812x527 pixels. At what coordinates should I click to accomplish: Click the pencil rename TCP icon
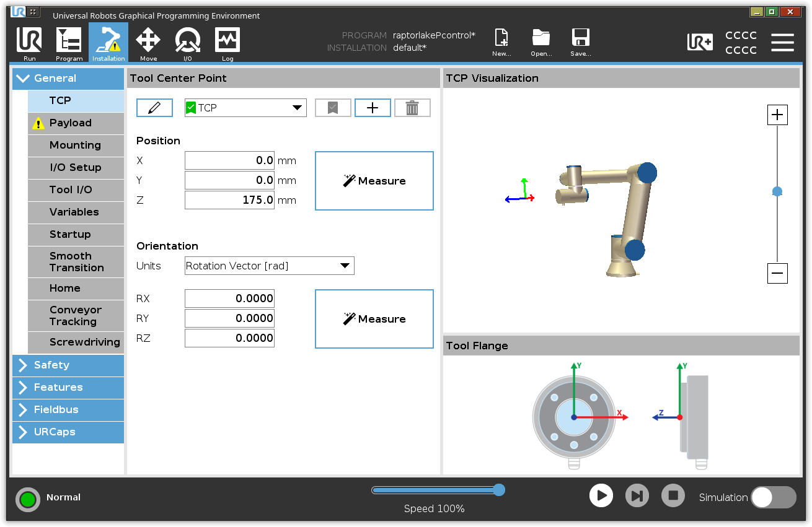(154, 108)
